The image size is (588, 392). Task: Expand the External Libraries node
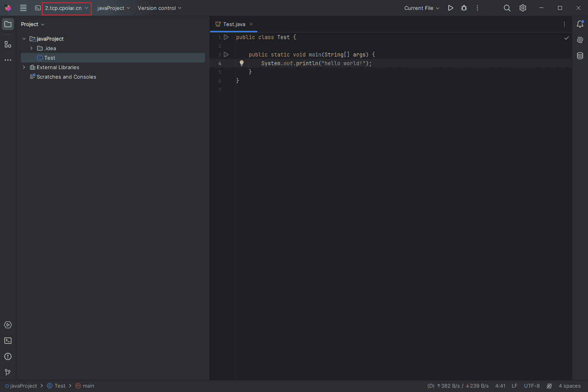(24, 67)
